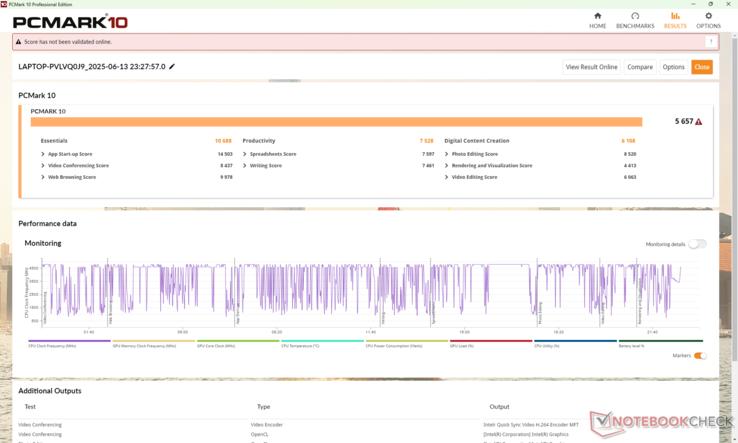Close the result with orange Close button
The height and width of the screenshot is (443, 738).
(x=701, y=67)
